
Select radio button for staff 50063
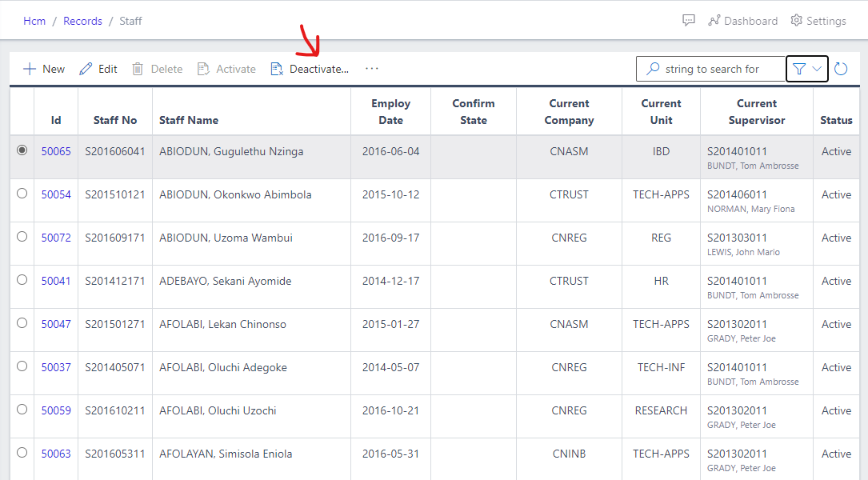(x=22, y=453)
